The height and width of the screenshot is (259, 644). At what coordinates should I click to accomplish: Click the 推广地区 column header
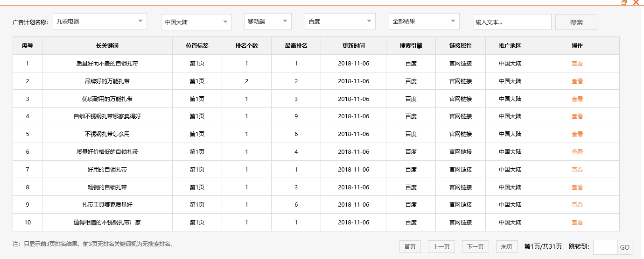click(x=510, y=46)
